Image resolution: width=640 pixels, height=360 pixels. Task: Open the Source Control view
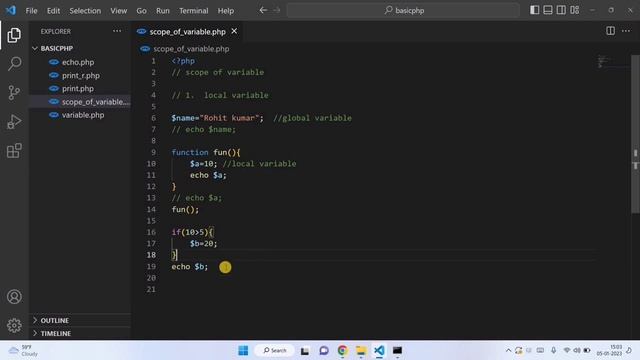pos(14,93)
